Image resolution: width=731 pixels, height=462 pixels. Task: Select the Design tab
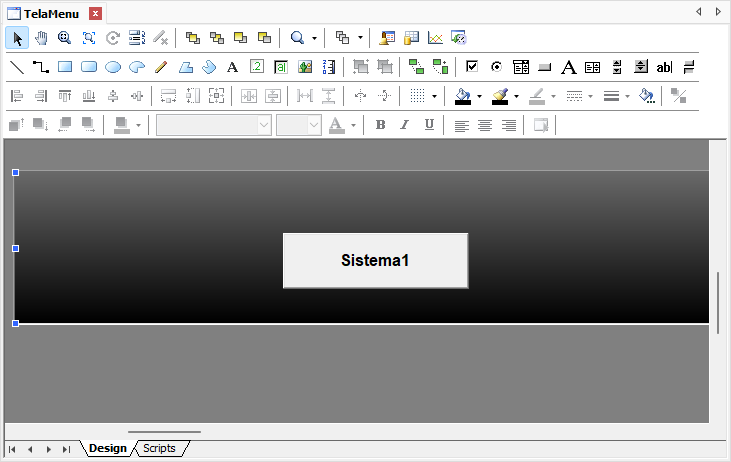click(108, 448)
